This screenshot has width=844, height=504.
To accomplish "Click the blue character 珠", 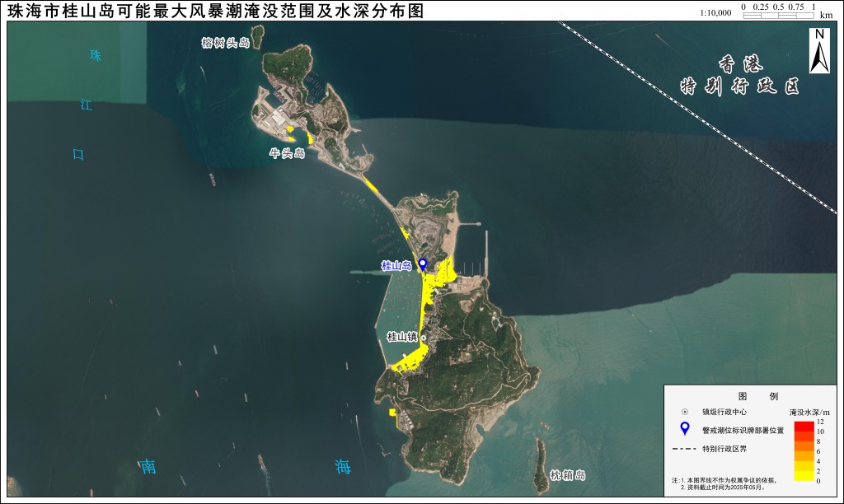I will point(96,55).
